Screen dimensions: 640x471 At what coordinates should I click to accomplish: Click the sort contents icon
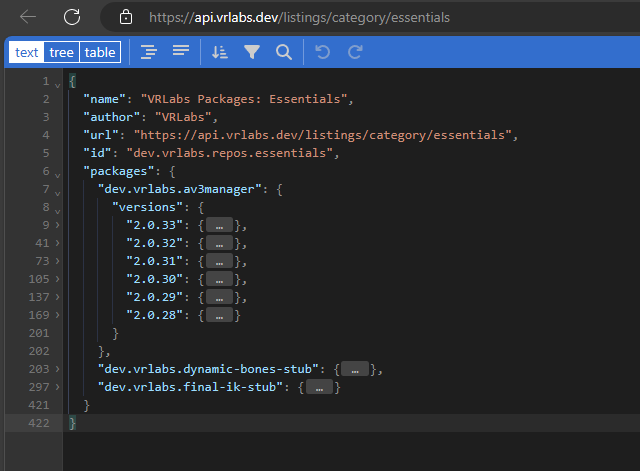pos(220,52)
